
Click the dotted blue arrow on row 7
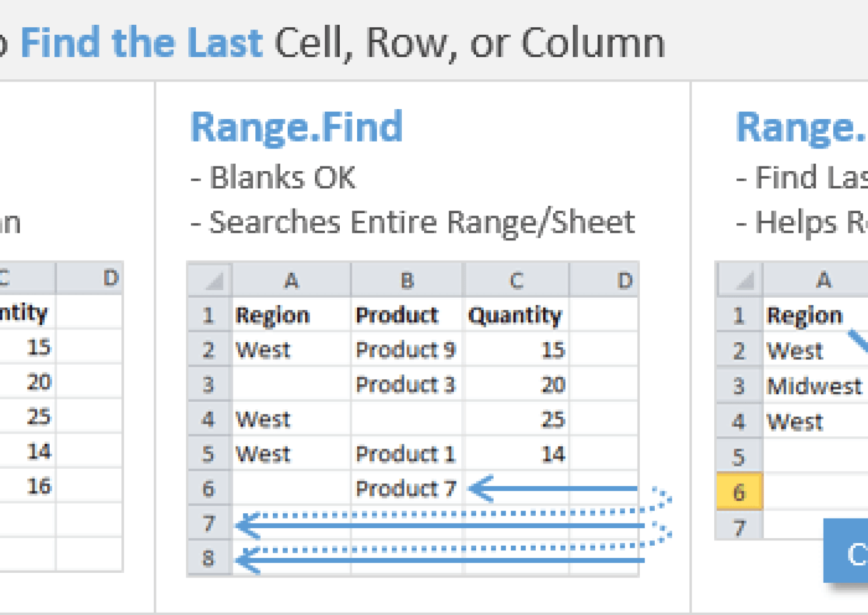tap(433, 514)
